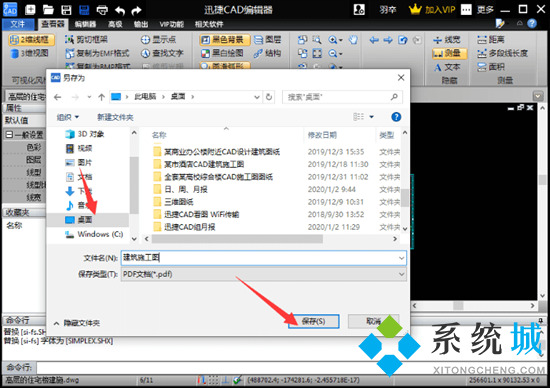Click the 保存(S) button
The height and width of the screenshot is (388, 550).
(x=314, y=321)
